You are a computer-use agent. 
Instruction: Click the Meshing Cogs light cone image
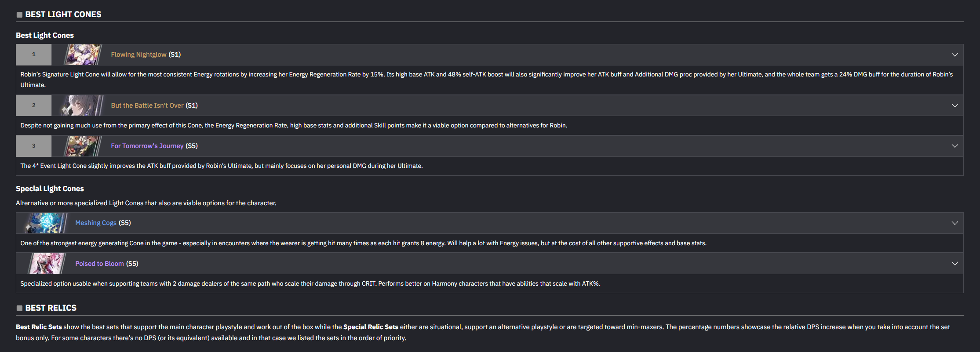pos(47,223)
